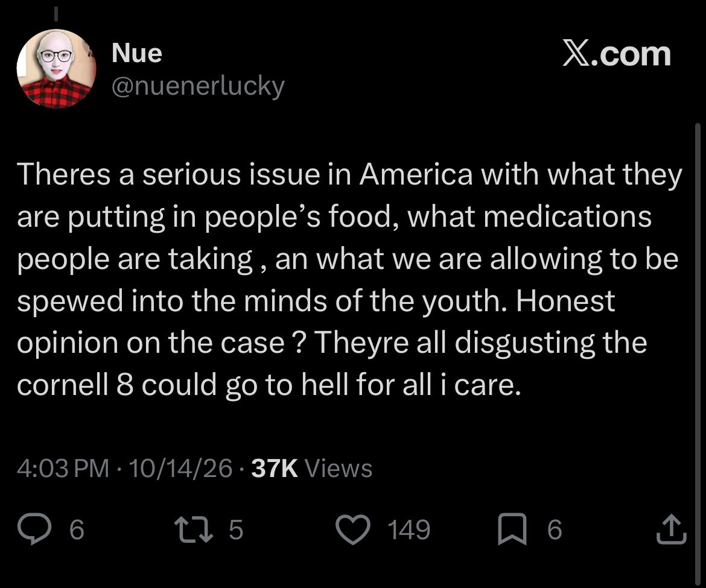Click the 149 likes count
This screenshot has height=588, width=706.
point(409,529)
